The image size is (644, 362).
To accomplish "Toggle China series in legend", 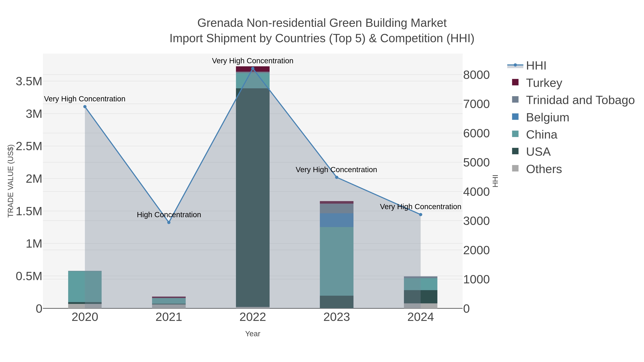I will pos(535,134).
